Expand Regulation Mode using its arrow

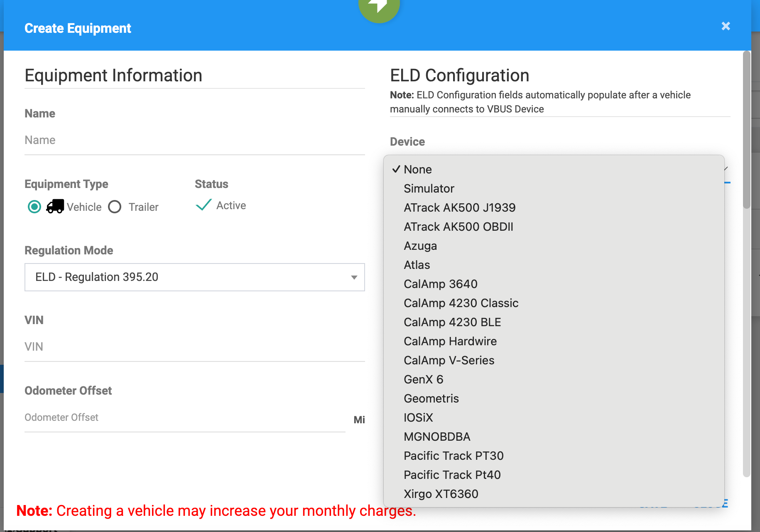[x=354, y=277]
